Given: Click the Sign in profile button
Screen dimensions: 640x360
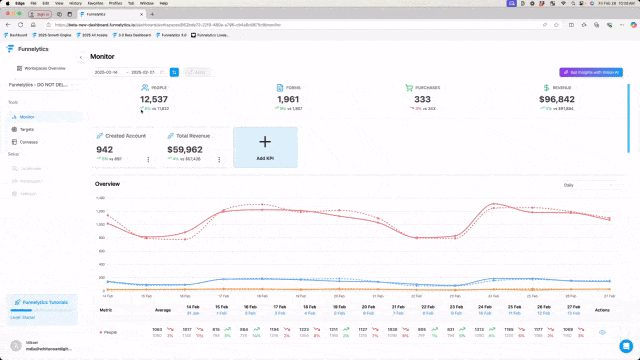Looking at the screenshot, I should click(x=40, y=14).
